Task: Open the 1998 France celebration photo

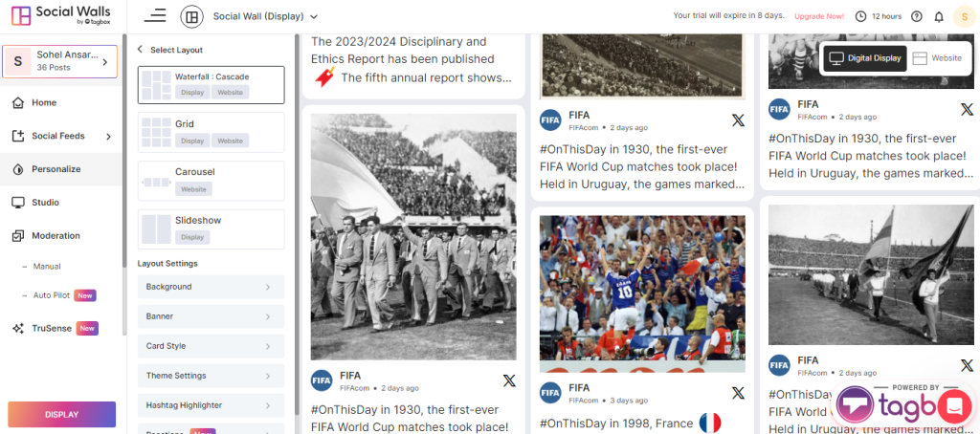Action: [642, 294]
